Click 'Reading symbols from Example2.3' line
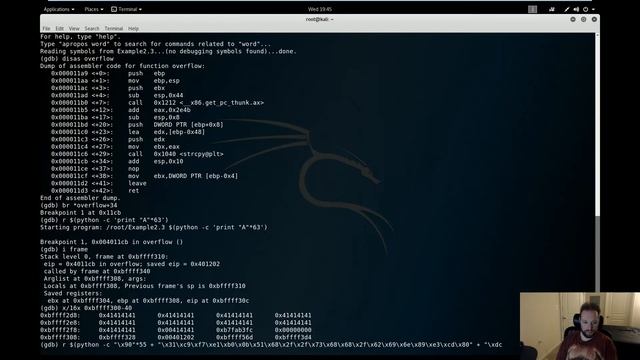The width and height of the screenshot is (640, 360). tap(168, 51)
